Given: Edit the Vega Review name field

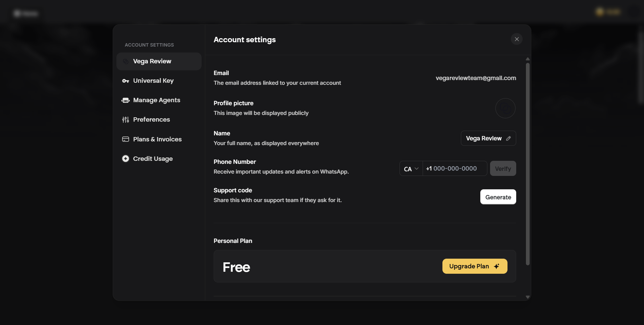Looking at the screenshot, I should [488, 138].
